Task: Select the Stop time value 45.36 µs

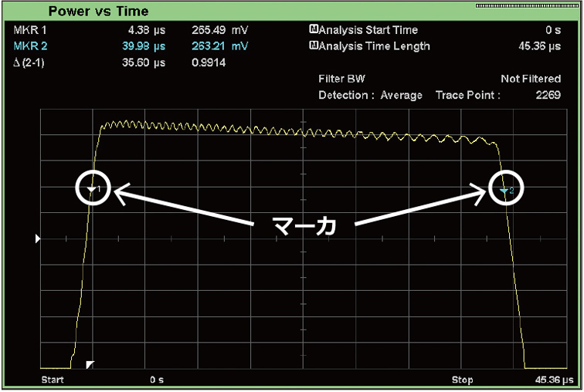Action: 554,380
